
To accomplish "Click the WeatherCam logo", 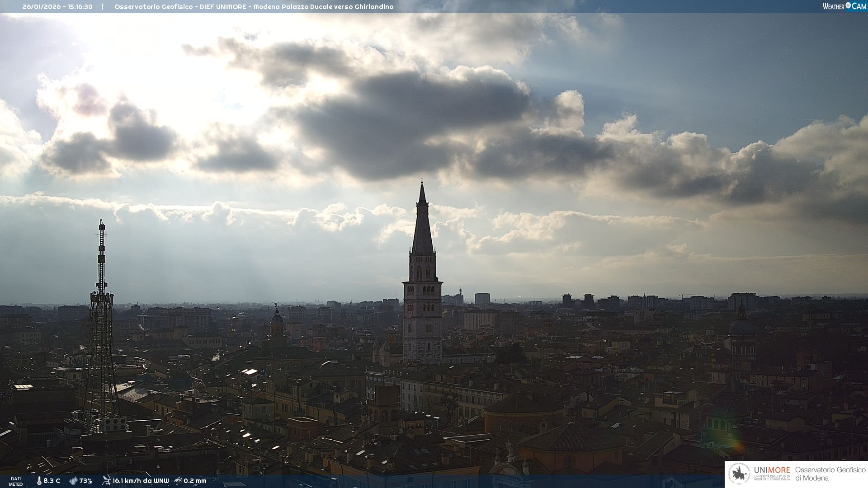I will click(844, 6).
